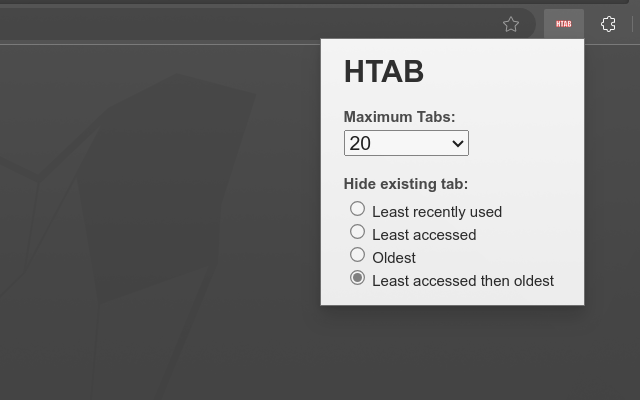Screen dimensions: 640x400
Task: Click the "Least accessed then oldest" label text
Action: coord(463,281)
